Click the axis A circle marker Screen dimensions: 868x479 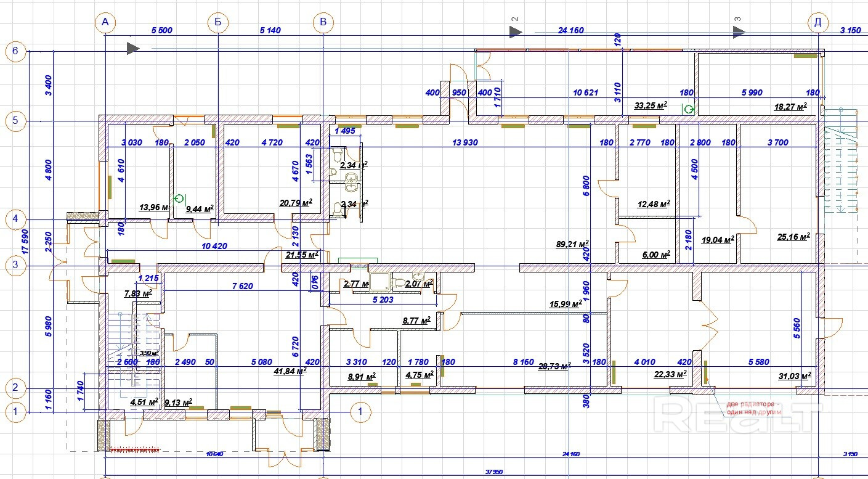click(105, 23)
